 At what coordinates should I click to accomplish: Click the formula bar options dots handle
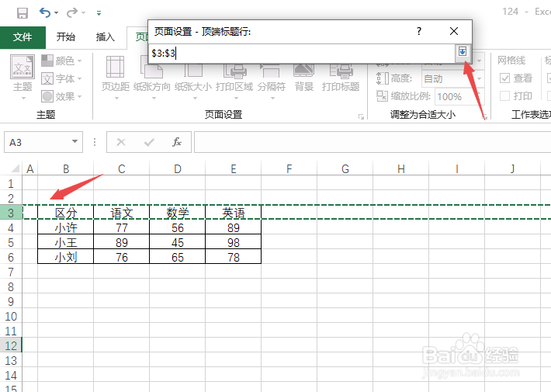95,142
